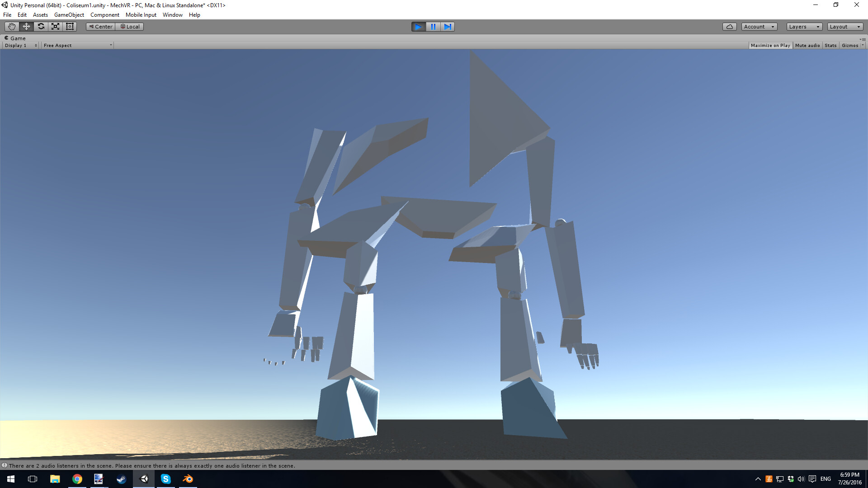Open Unity Cloud services

[729, 26]
